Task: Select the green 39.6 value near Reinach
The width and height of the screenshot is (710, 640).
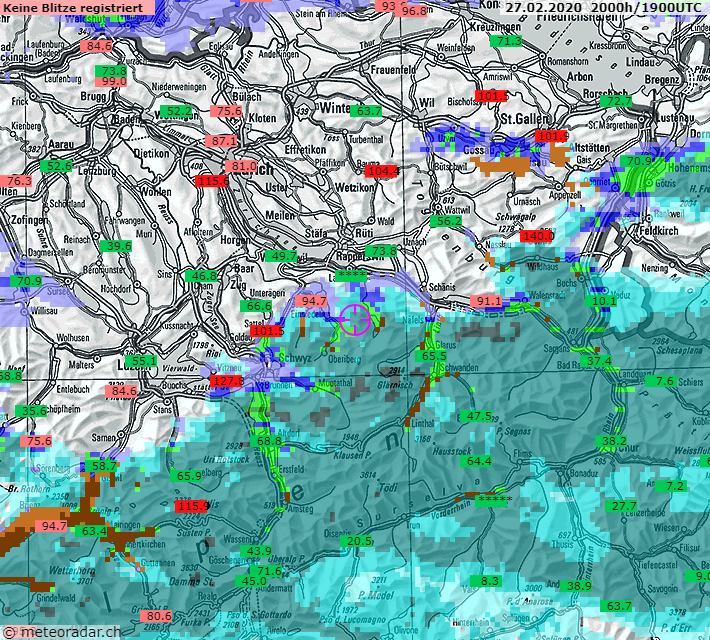Action: click(116, 246)
